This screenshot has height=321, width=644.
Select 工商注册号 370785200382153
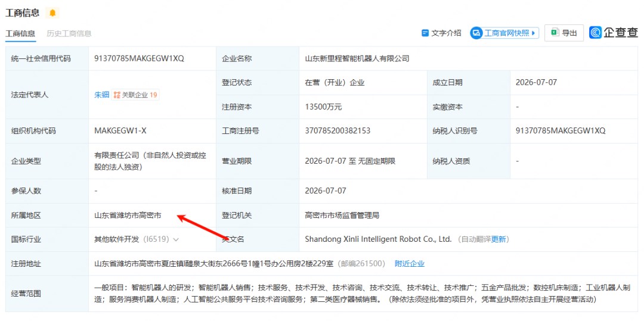pyautogui.click(x=338, y=131)
